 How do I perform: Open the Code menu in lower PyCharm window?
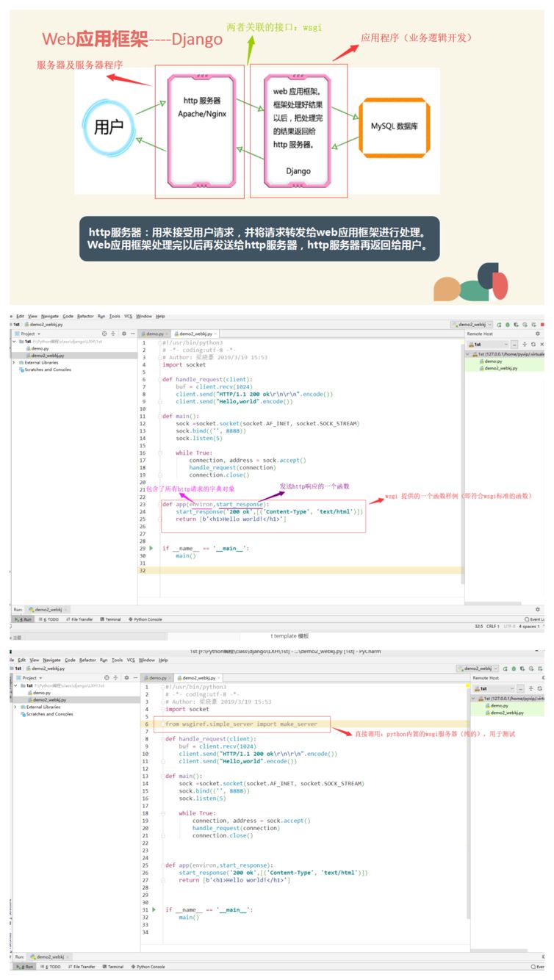click(70, 660)
